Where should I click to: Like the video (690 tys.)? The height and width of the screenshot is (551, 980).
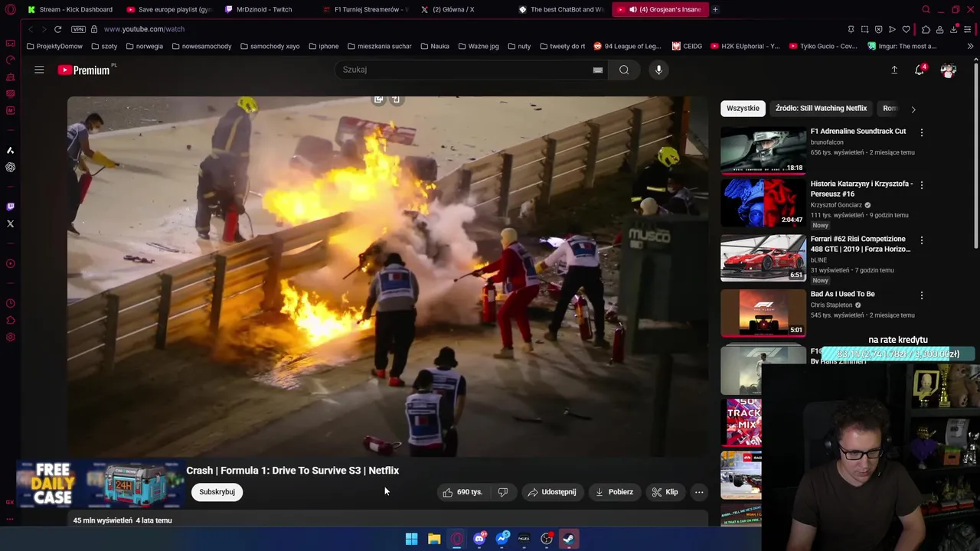[462, 492]
